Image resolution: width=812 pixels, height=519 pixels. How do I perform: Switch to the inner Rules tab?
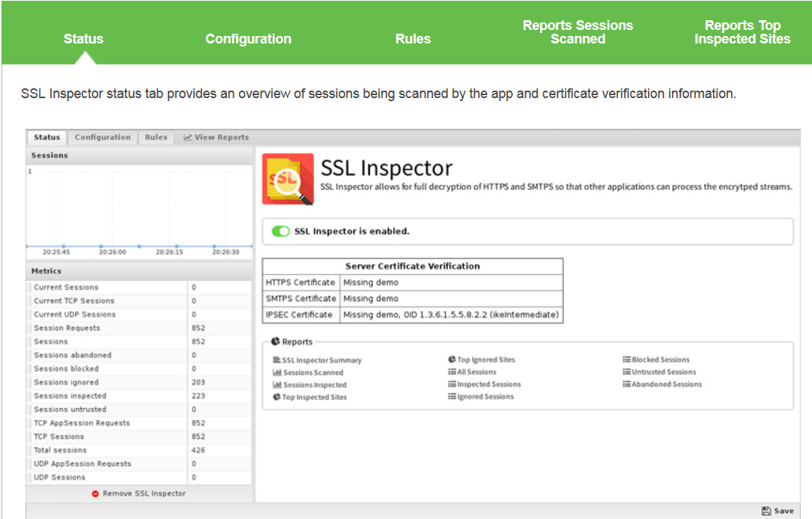(x=156, y=137)
